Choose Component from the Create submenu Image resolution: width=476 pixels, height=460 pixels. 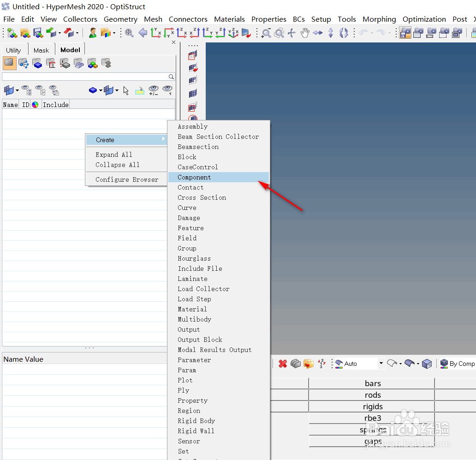pyautogui.click(x=219, y=177)
